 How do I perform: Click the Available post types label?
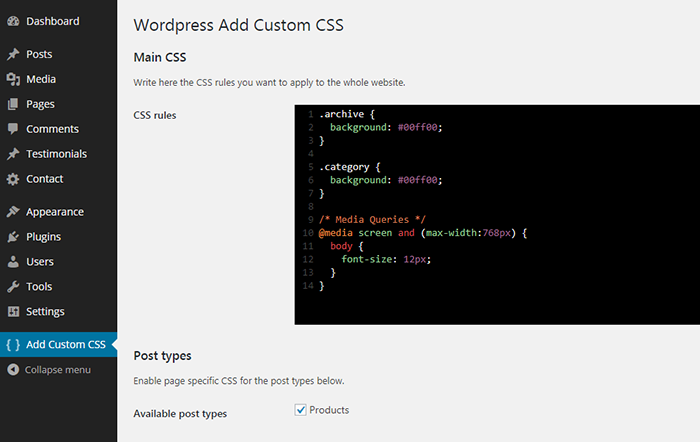(180, 414)
